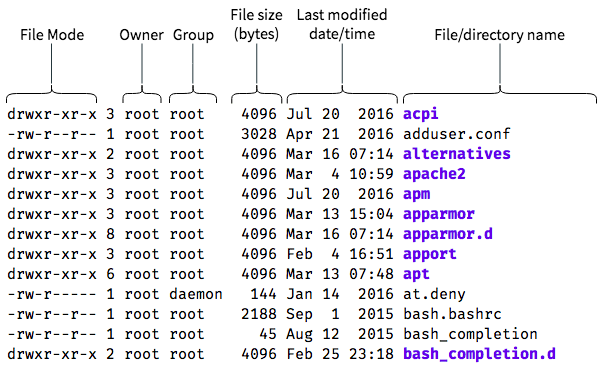This screenshot has height=370, width=608.
Task: Click the time 10:59 in apache2 row
Action: (x=371, y=174)
